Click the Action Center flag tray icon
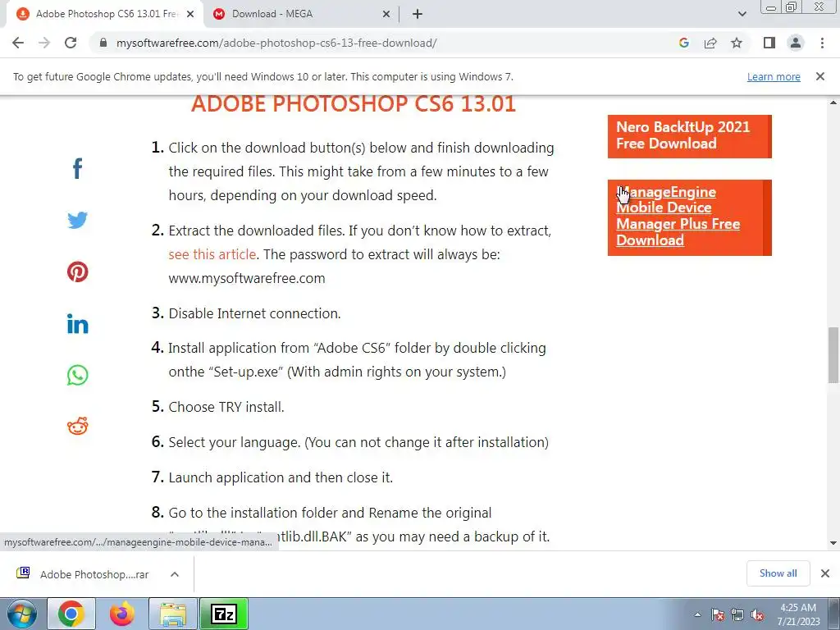The height and width of the screenshot is (630, 840). click(718, 615)
